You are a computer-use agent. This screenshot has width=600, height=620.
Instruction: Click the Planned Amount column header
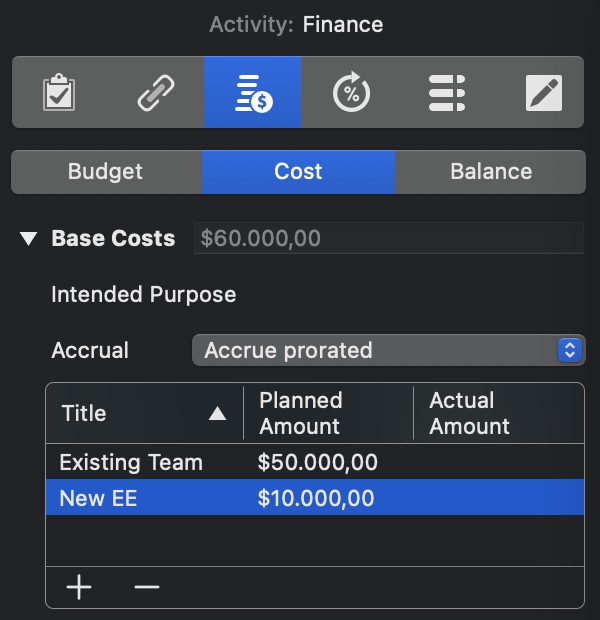coord(326,413)
